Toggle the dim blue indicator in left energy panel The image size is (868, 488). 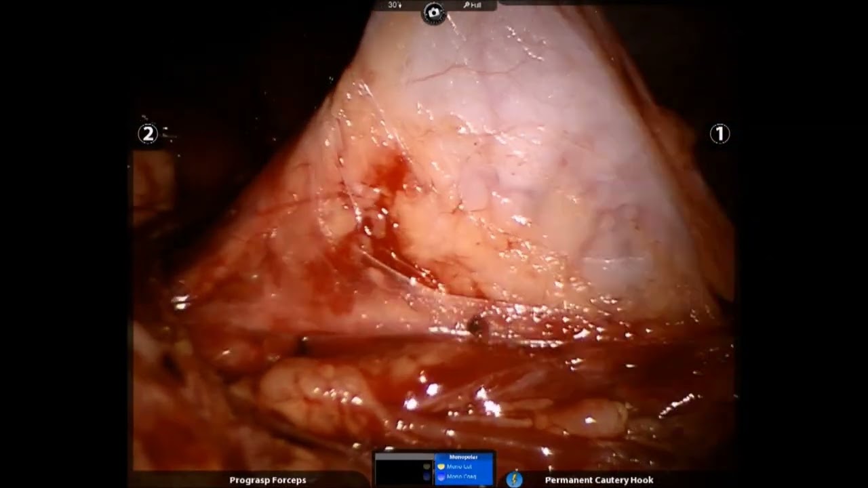[x=426, y=477]
